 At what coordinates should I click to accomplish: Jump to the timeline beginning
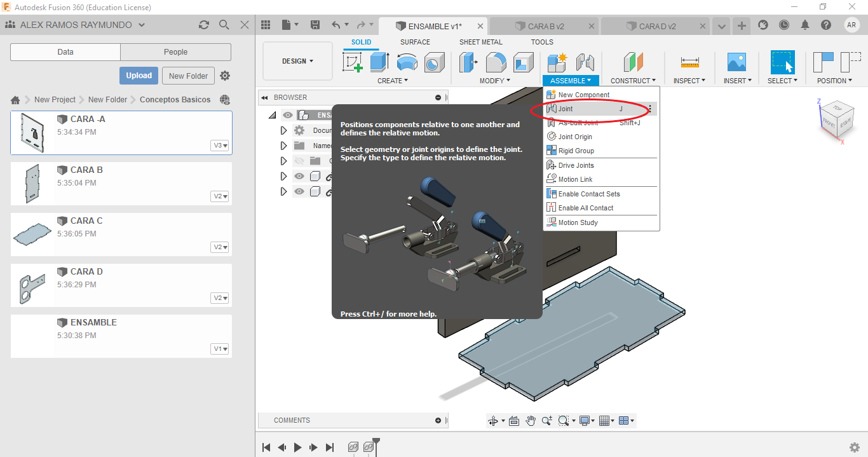[266, 447]
